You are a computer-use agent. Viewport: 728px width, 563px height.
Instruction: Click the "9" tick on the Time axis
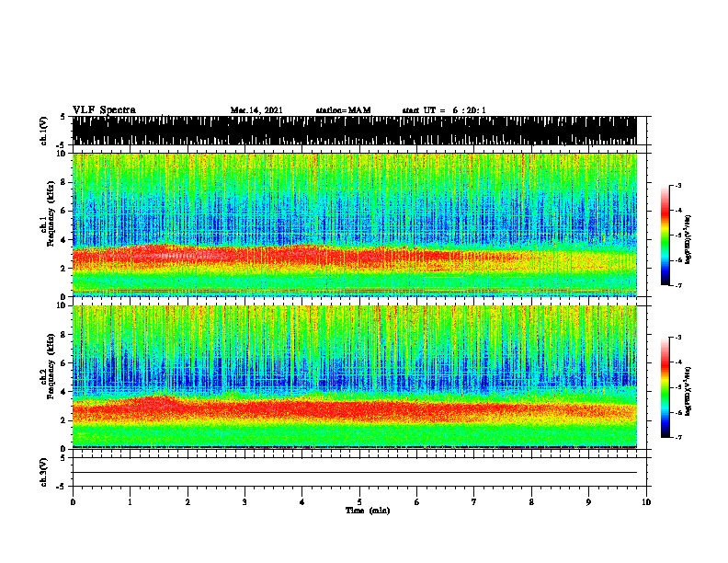click(x=588, y=502)
